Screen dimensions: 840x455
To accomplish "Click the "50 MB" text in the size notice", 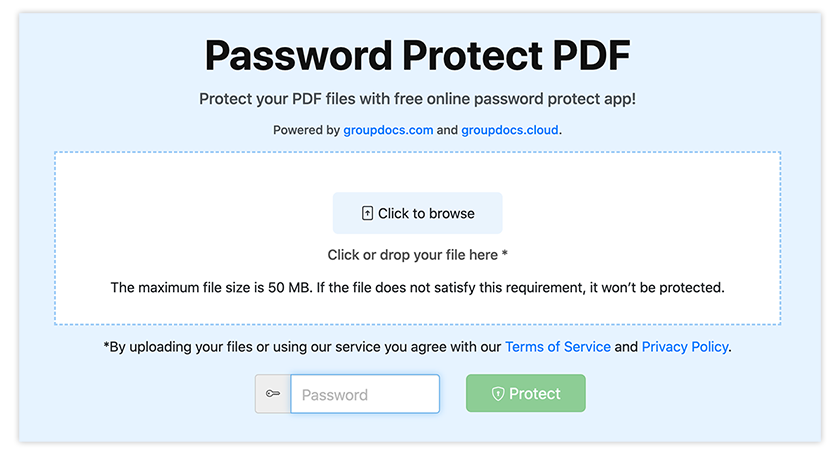I will point(290,288).
